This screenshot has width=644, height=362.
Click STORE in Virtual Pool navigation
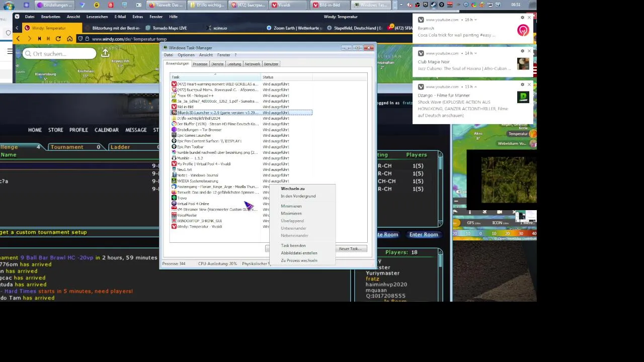coord(55,130)
